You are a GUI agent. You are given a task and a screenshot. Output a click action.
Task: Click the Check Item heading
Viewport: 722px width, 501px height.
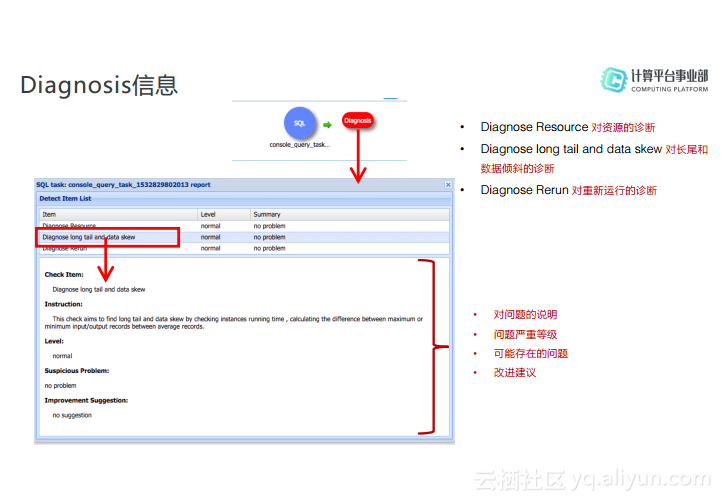[x=64, y=274]
